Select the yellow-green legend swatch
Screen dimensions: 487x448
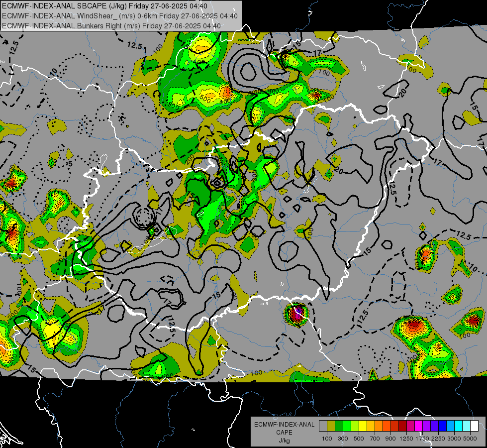(x=355, y=426)
